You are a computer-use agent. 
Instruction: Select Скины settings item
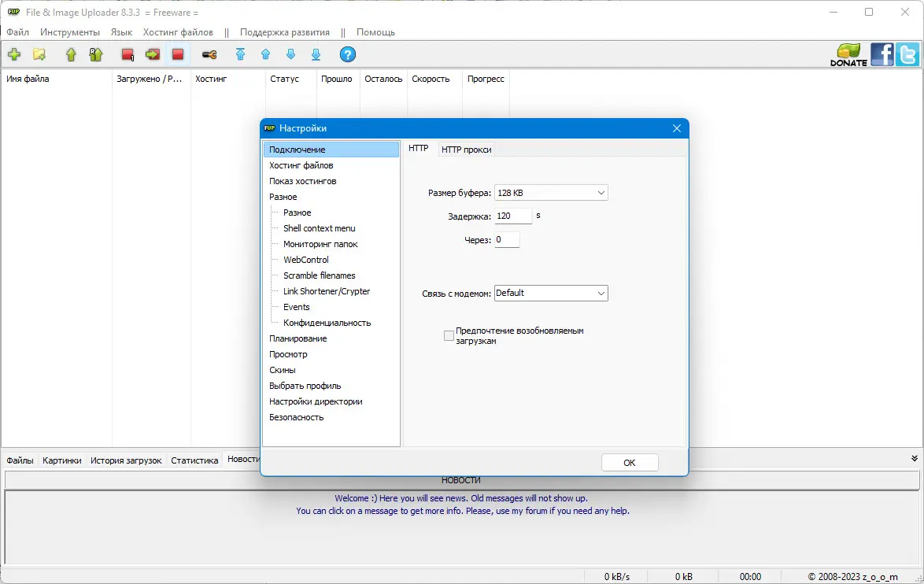283,370
